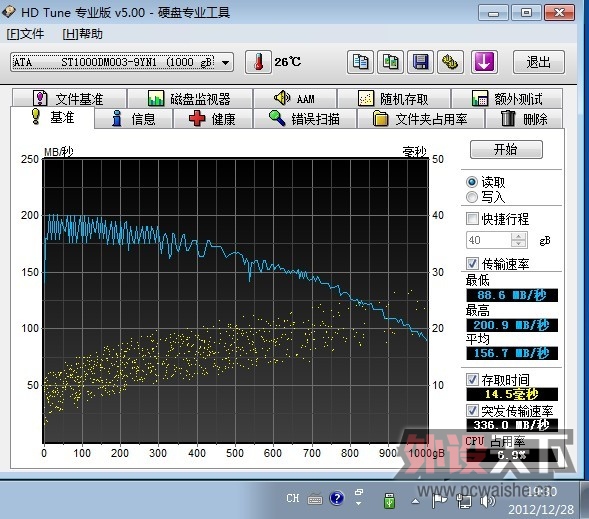Image resolution: width=589 pixels, height=519 pixels.
Task: Click the HD Tune title bar icon
Action: tap(8, 12)
